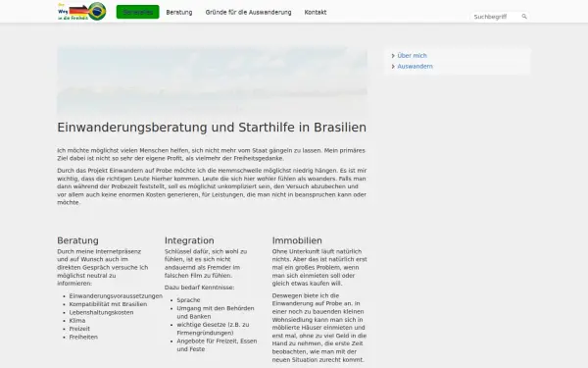
Task: Click Angebote für Freizeit list item
Action: 217,345
